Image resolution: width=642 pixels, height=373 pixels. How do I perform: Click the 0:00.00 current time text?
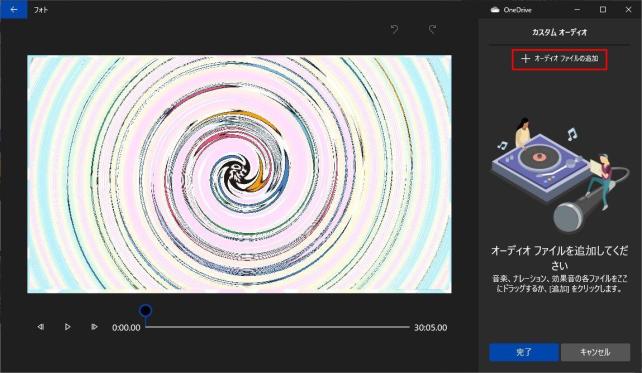[x=126, y=328]
